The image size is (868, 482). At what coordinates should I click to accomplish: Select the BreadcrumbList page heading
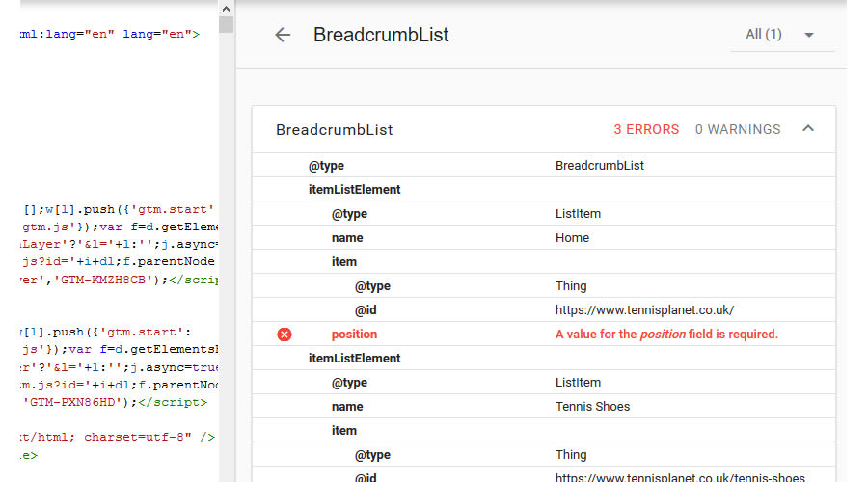click(381, 35)
